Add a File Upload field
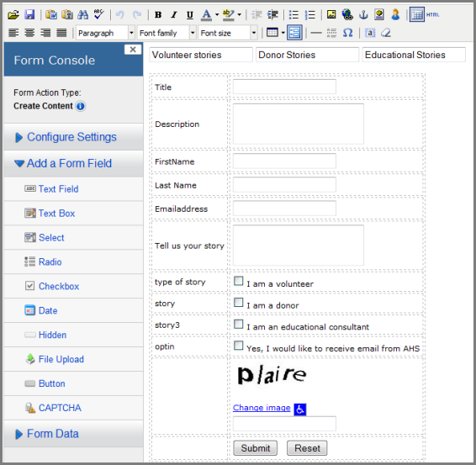This screenshot has height=465, width=476. point(73,359)
